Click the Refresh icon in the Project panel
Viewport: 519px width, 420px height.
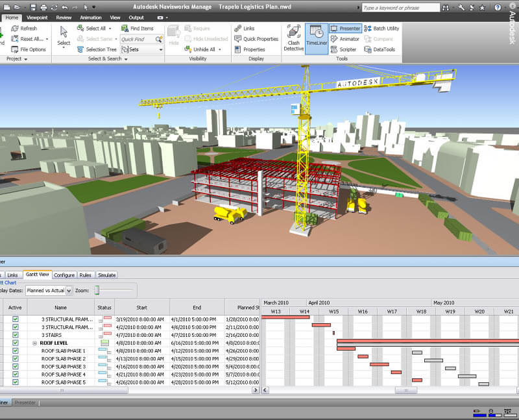(14, 29)
